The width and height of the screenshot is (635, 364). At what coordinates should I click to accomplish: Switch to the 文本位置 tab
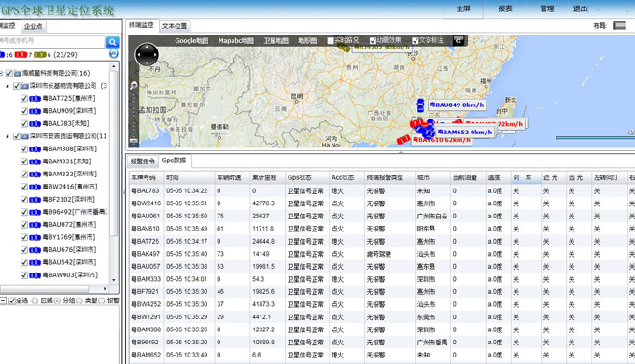[175, 26]
